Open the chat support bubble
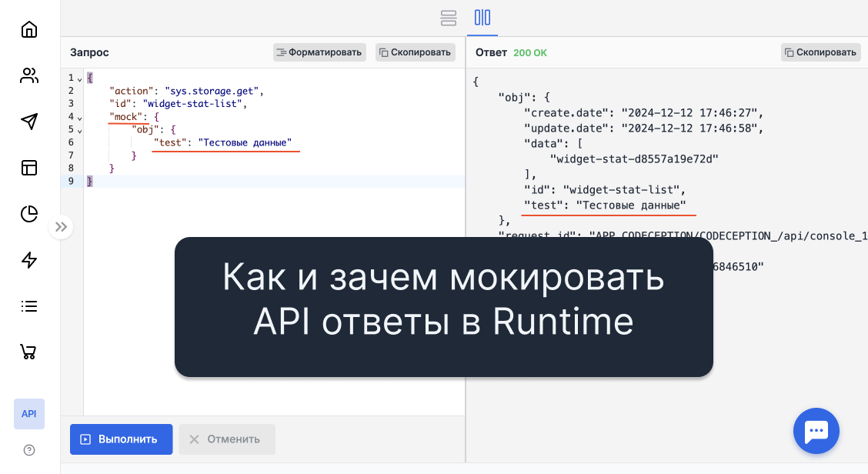Image resolution: width=868 pixels, height=474 pixels. click(816, 431)
